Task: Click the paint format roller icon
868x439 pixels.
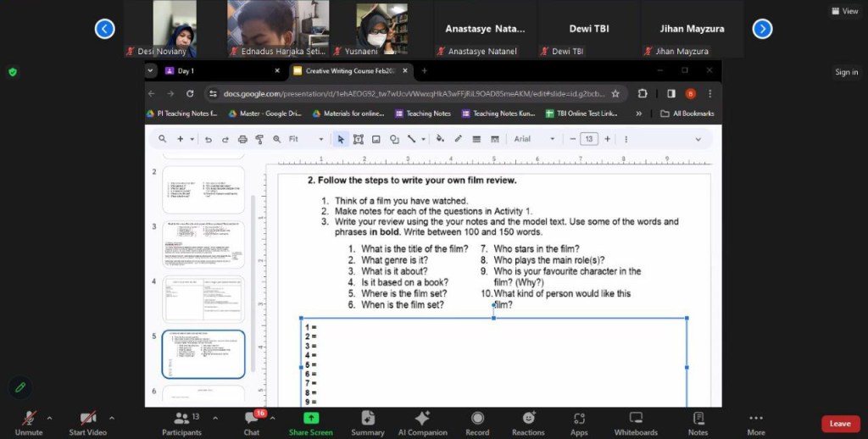Action: tap(259, 139)
